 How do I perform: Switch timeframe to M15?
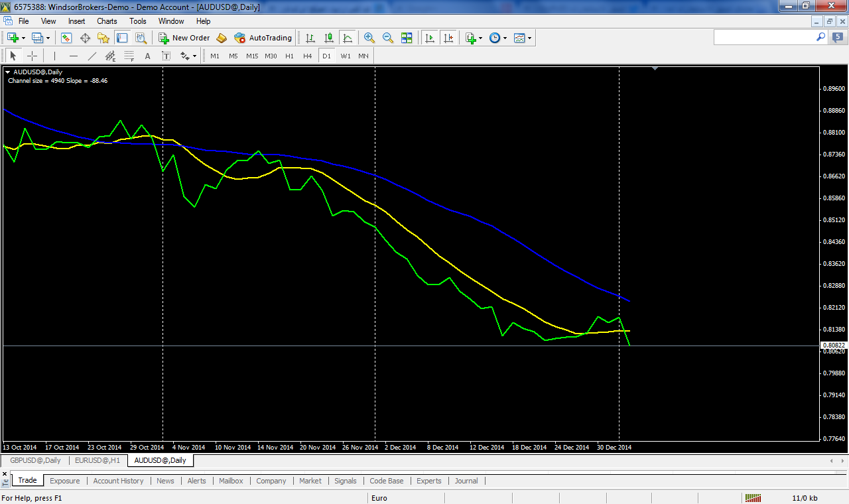click(252, 56)
